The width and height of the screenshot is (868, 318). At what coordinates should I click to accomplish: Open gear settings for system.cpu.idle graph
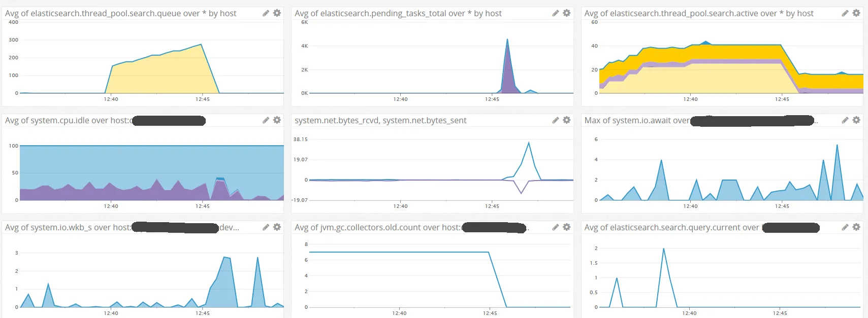pyautogui.click(x=277, y=120)
